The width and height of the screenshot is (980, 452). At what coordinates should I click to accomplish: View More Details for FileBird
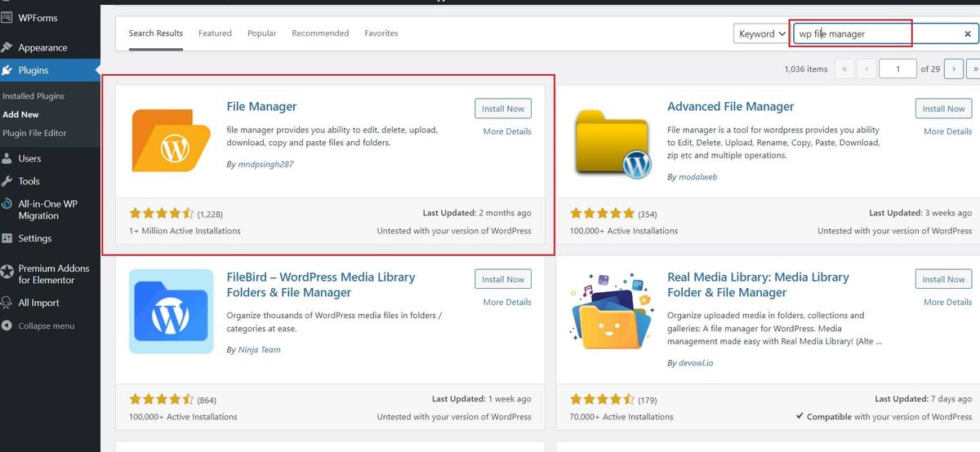[x=507, y=302]
